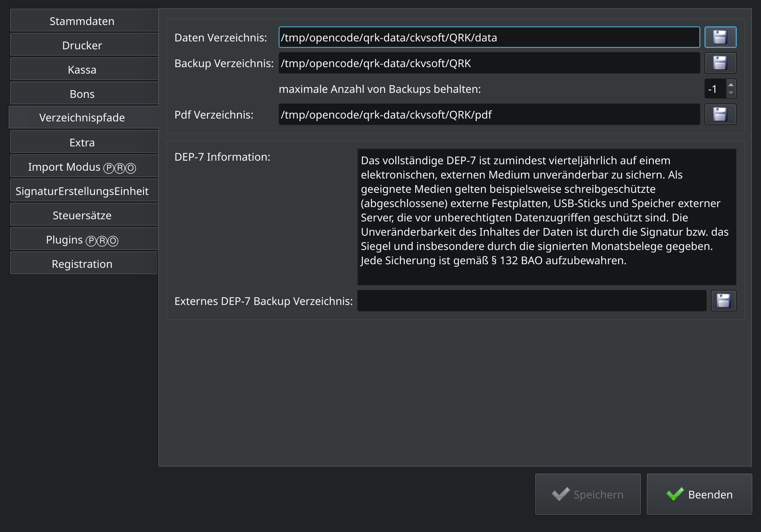Switch to the Bons tab
Viewport: 761px width, 532px height.
[x=84, y=94]
